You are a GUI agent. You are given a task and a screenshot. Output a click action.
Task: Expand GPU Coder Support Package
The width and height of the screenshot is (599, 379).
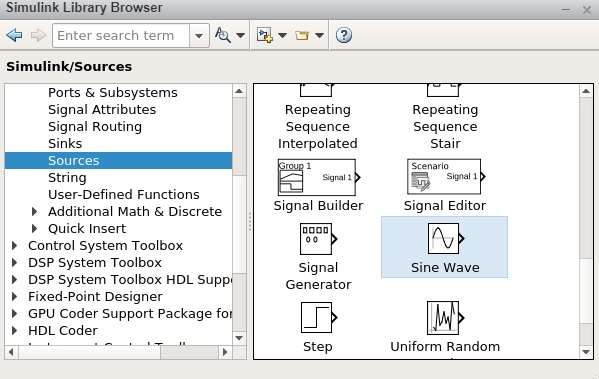15,313
